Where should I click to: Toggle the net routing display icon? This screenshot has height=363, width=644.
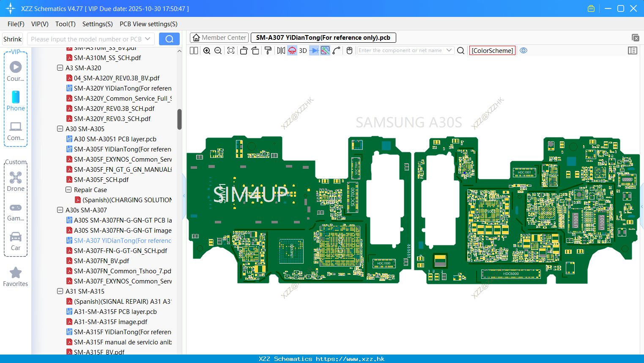pyautogui.click(x=325, y=50)
